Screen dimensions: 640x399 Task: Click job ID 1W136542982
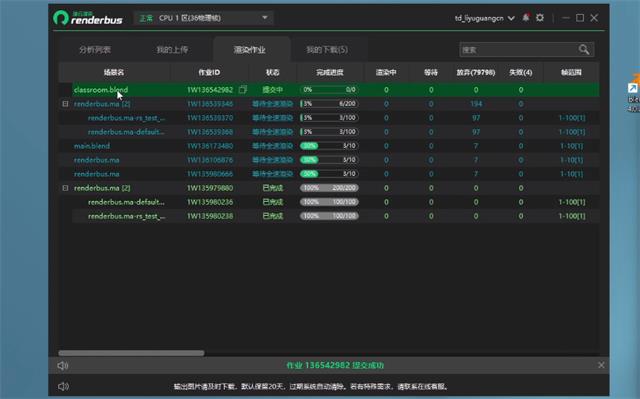pyautogui.click(x=210, y=90)
